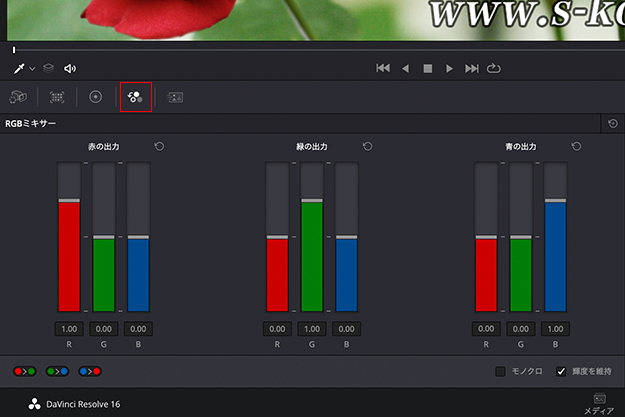Edit red output B value field
Viewport: 625px width, 417px height.
coord(138,329)
